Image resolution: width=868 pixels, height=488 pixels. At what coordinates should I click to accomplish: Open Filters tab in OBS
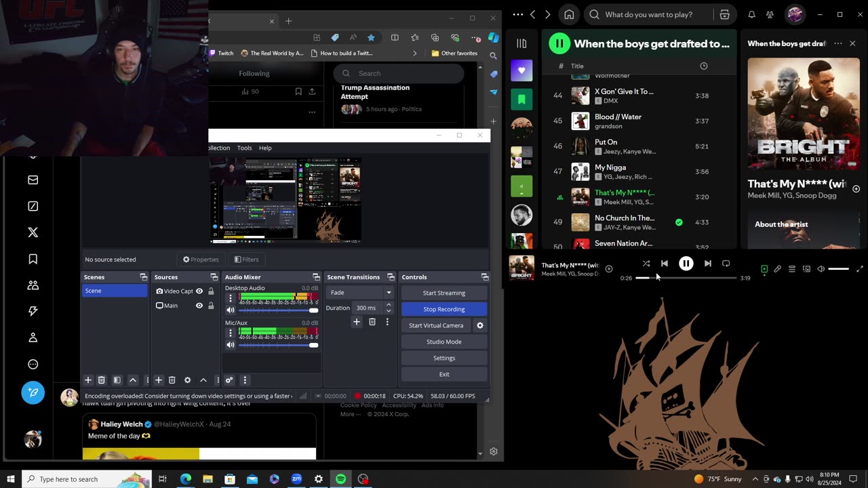[x=246, y=260]
